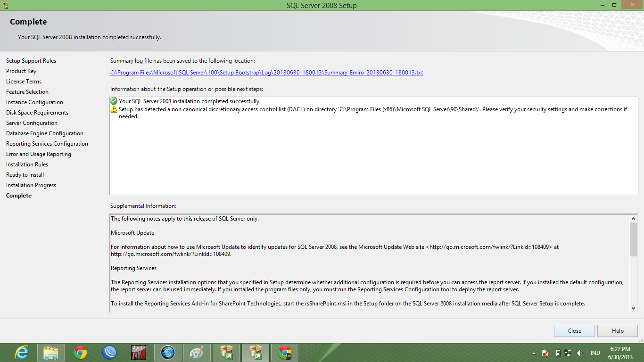Click the Help button
This screenshot has width=644, height=362.
coord(618,331)
